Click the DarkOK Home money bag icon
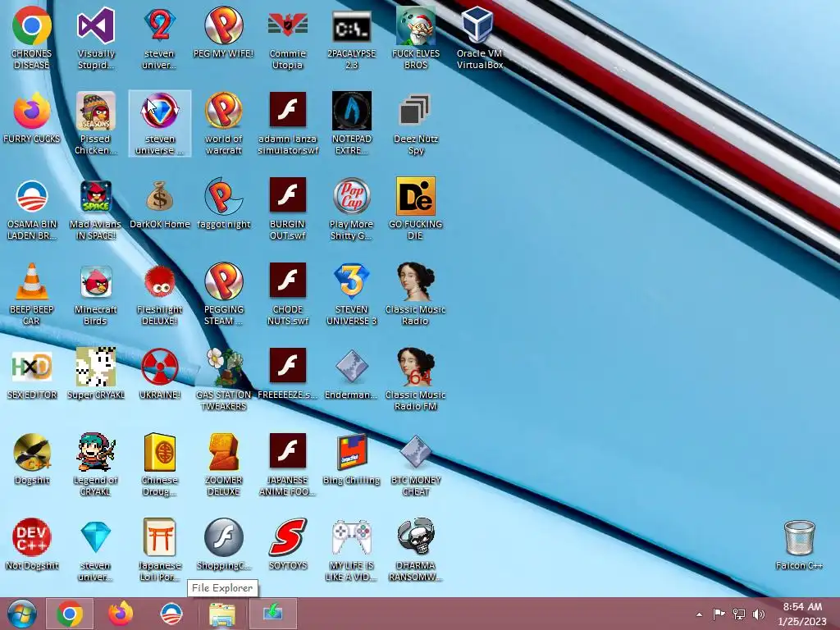The width and height of the screenshot is (840, 630). 160,204
